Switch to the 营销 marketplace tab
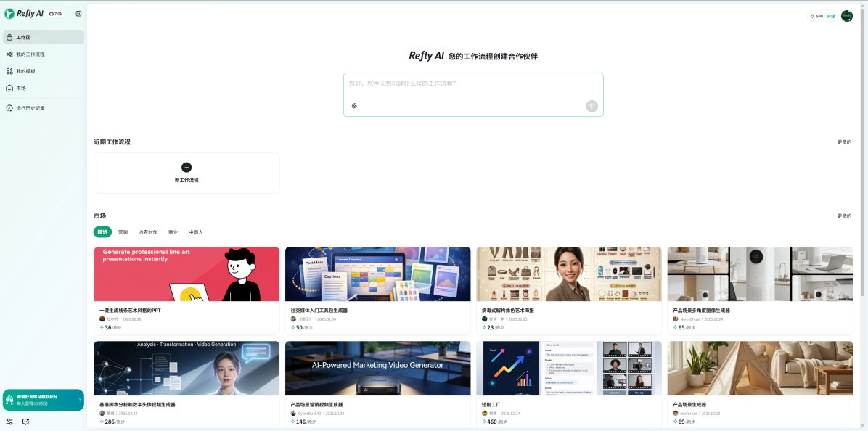This screenshot has height=431, width=868. (123, 231)
